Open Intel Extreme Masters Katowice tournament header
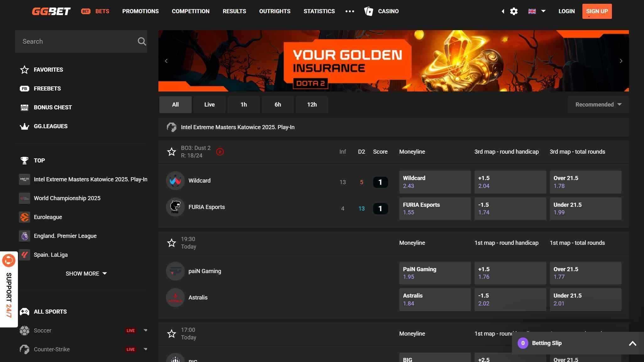Screen dimensions: 644x362 click(394, 127)
